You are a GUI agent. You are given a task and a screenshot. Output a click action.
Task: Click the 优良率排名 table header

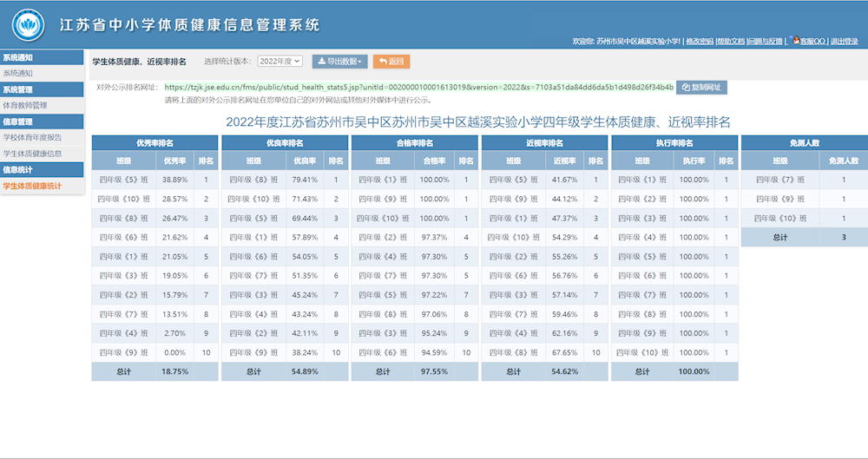coord(285,143)
